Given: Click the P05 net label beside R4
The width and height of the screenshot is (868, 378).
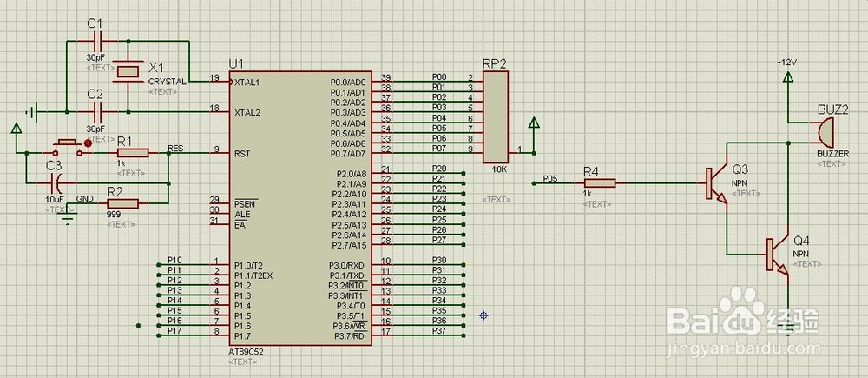Looking at the screenshot, I should click(x=549, y=178).
